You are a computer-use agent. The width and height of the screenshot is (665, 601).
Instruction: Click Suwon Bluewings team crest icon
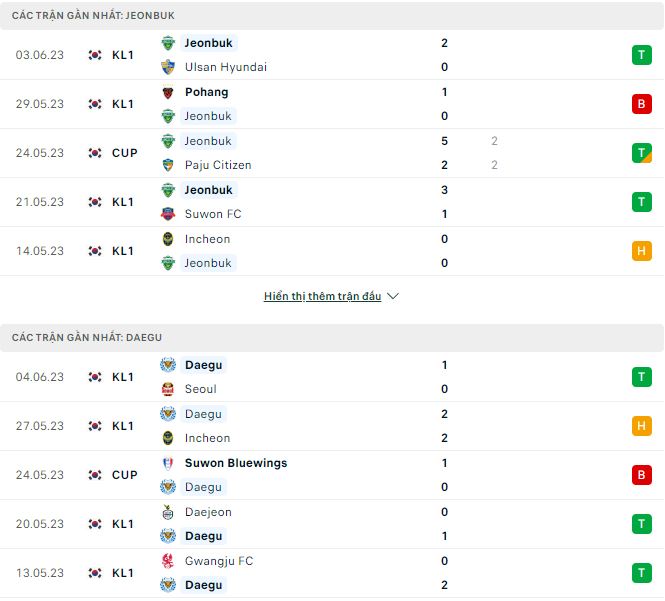[167, 463]
